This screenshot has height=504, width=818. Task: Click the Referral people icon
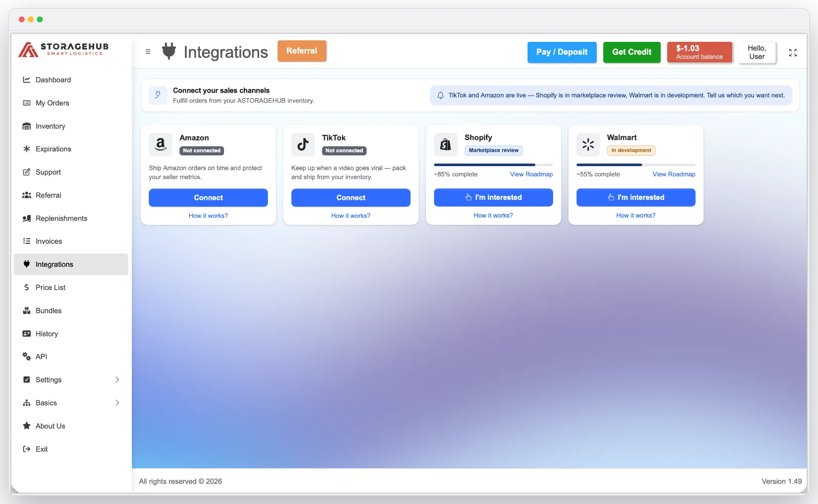click(x=27, y=195)
